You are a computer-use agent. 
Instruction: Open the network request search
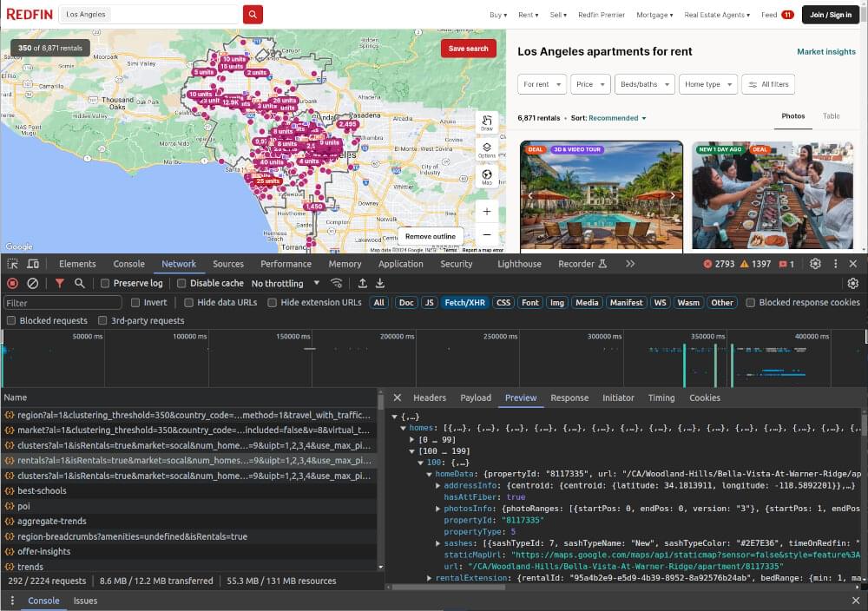click(x=79, y=283)
